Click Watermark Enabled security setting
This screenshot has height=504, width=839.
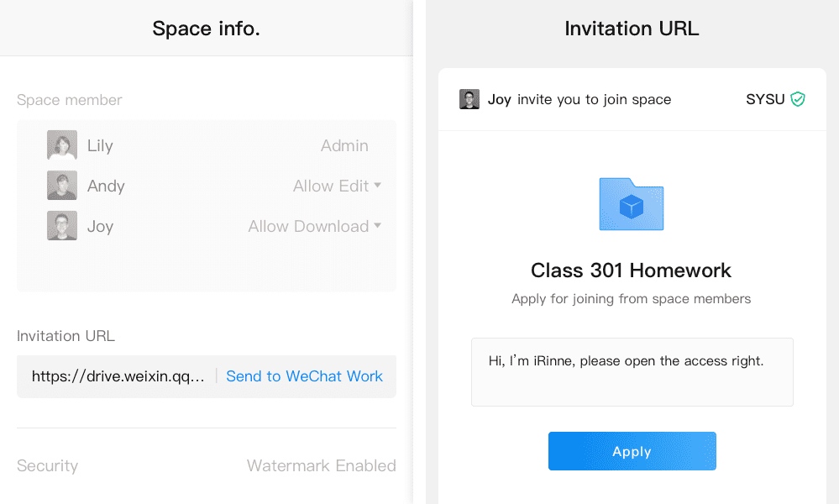321,465
